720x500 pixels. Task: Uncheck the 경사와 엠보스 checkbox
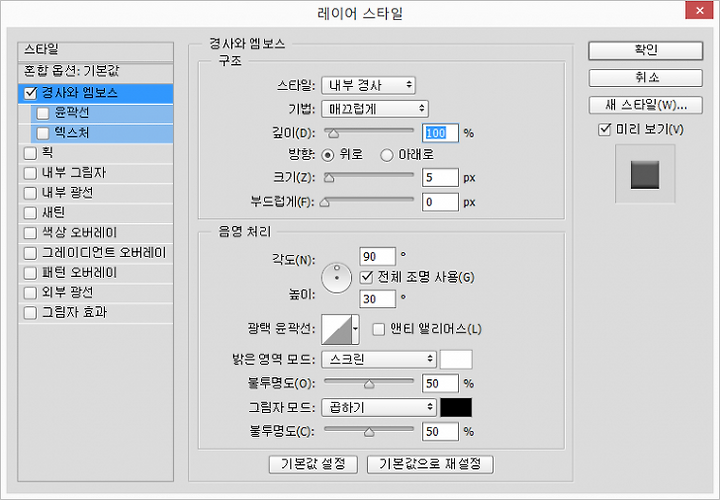pos(30,93)
